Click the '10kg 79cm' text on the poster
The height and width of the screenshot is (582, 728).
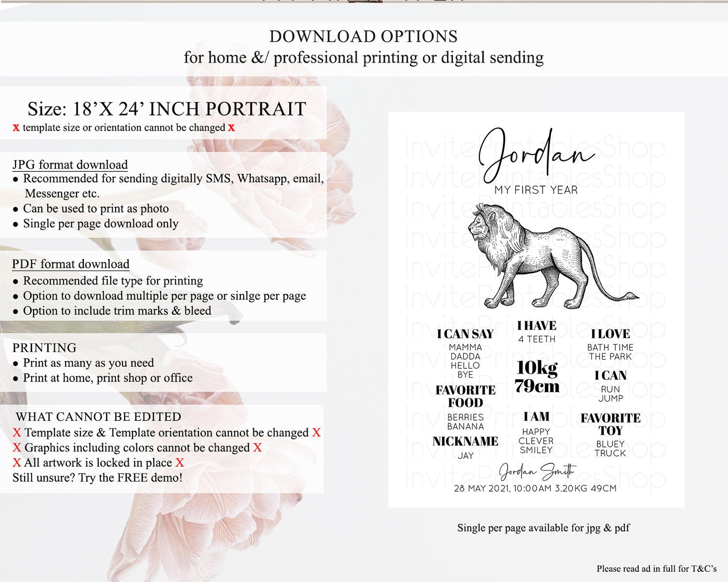(x=537, y=377)
